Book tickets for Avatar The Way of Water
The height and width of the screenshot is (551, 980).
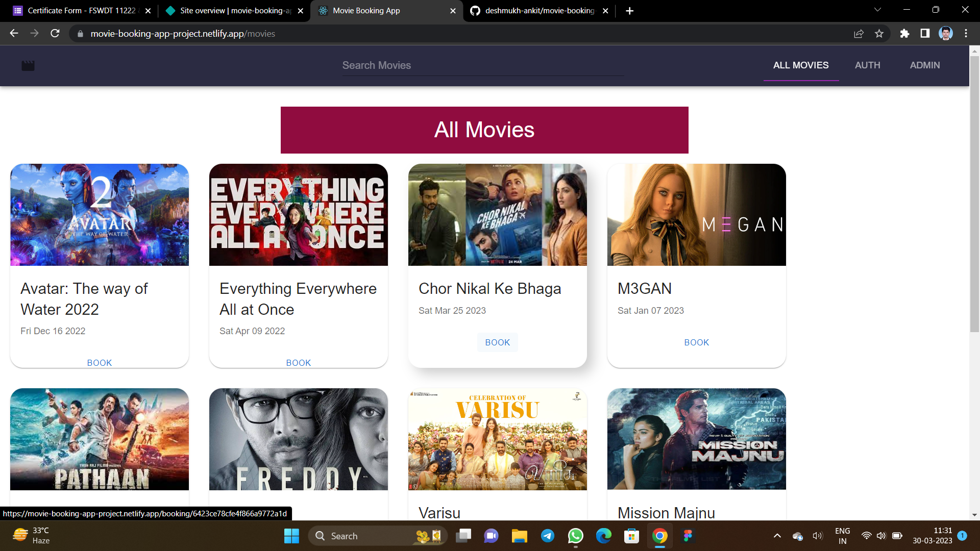pos(99,362)
